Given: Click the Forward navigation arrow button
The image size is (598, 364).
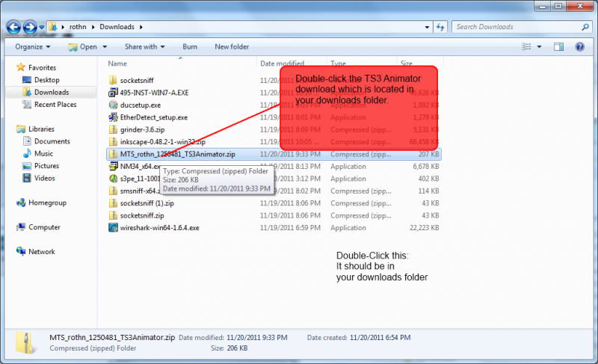Looking at the screenshot, I should pyautogui.click(x=30, y=28).
